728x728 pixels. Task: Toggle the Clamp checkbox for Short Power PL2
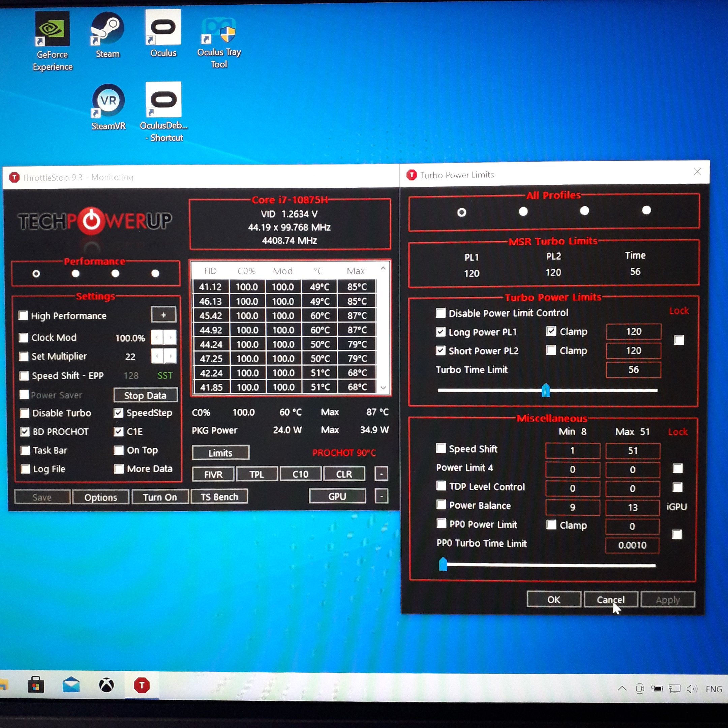pyautogui.click(x=551, y=350)
